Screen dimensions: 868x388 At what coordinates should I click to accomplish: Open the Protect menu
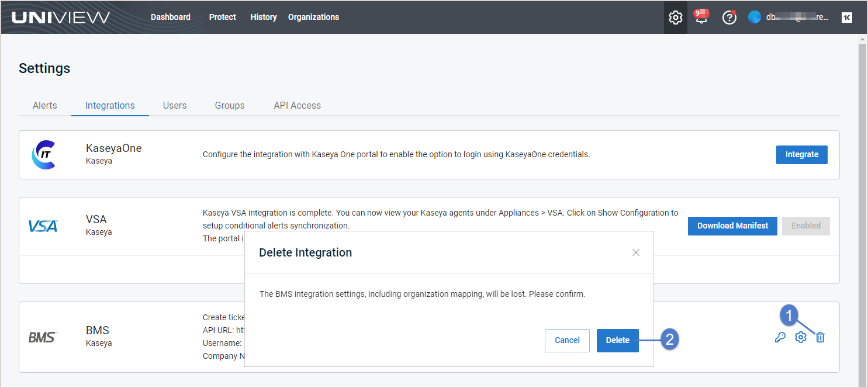coord(223,17)
